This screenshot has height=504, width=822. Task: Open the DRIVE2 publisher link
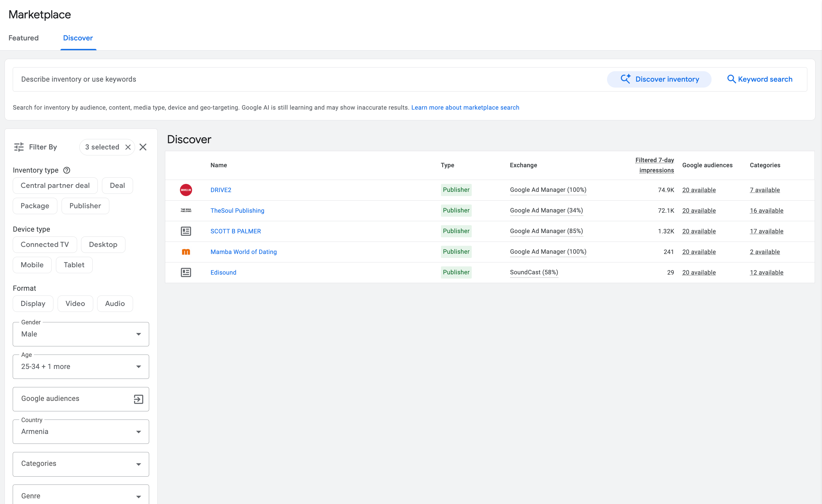tap(221, 190)
